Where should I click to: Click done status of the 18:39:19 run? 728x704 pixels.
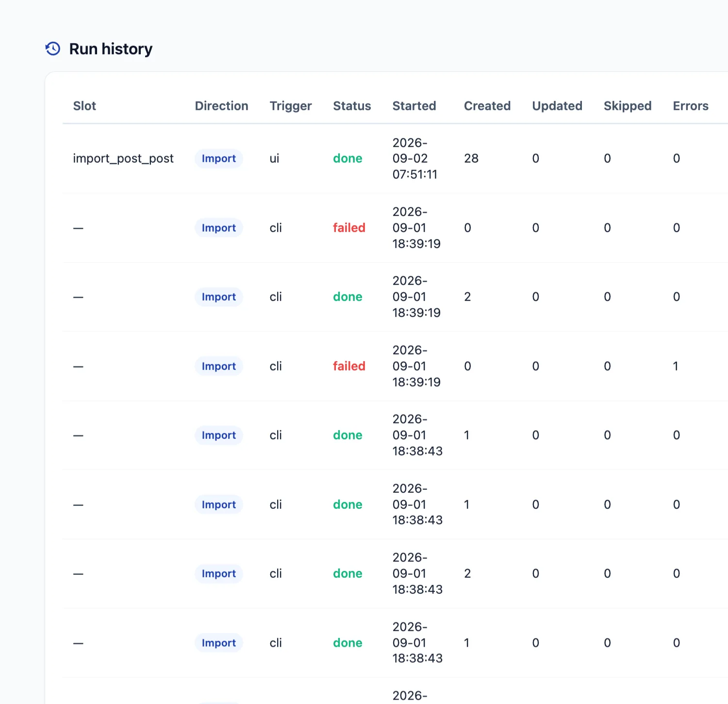[347, 297]
